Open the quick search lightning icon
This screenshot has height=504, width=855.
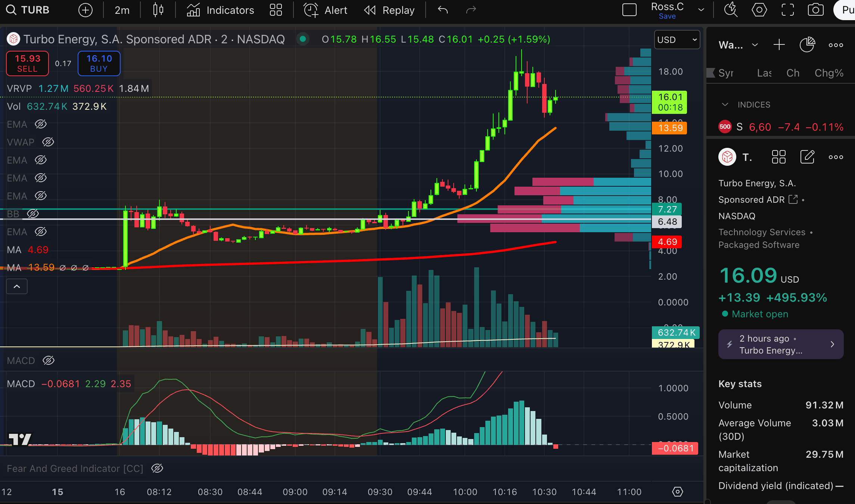click(x=731, y=10)
